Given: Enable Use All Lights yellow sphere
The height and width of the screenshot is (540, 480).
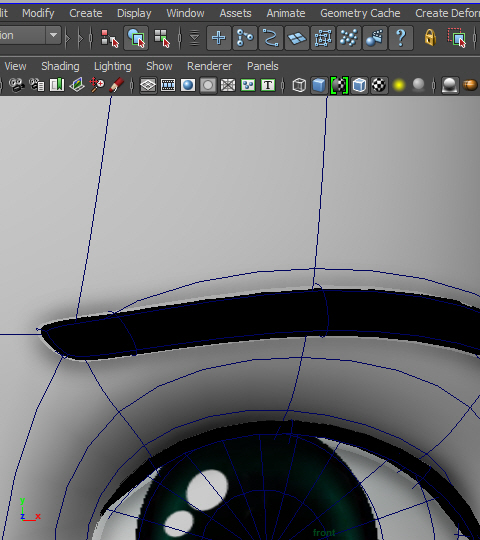Looking at the screenshot, I should tap(399, 85).
